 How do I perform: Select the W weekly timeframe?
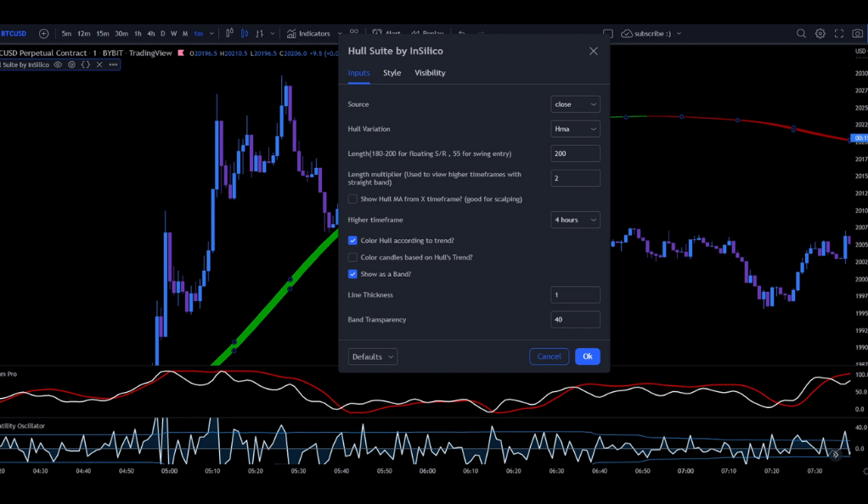[x=174, y=34]
